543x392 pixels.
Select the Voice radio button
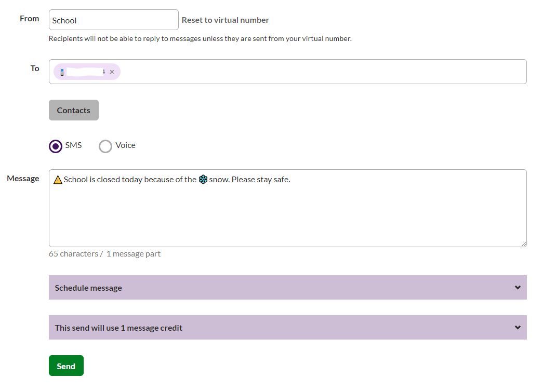(105, 146)
